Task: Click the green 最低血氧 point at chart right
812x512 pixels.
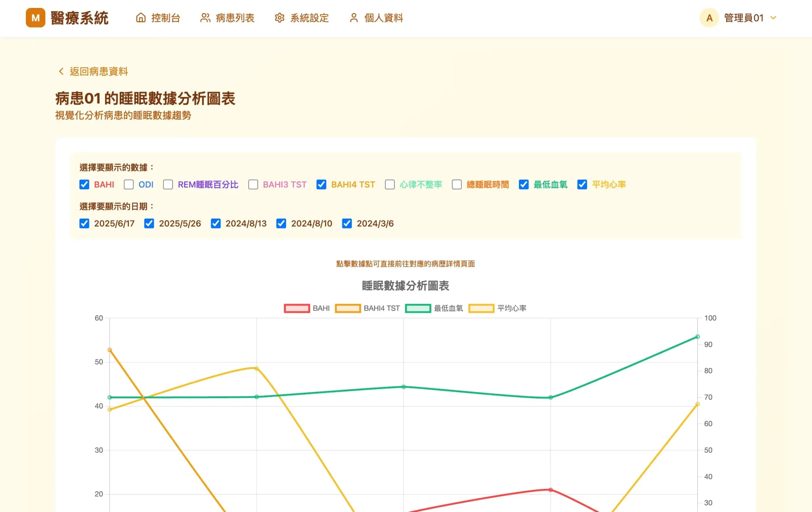Action: (x=697, y=337)
